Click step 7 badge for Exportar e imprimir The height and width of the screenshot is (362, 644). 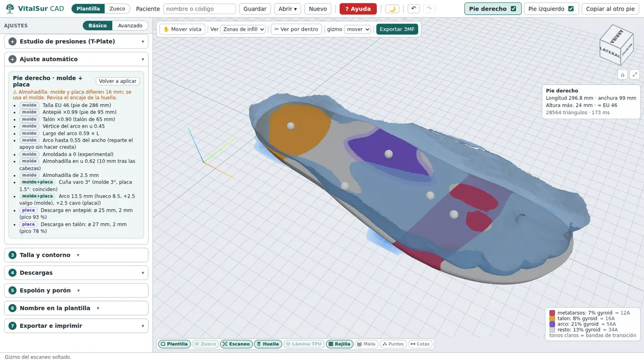pyautogui.click(x=13, y=325)
